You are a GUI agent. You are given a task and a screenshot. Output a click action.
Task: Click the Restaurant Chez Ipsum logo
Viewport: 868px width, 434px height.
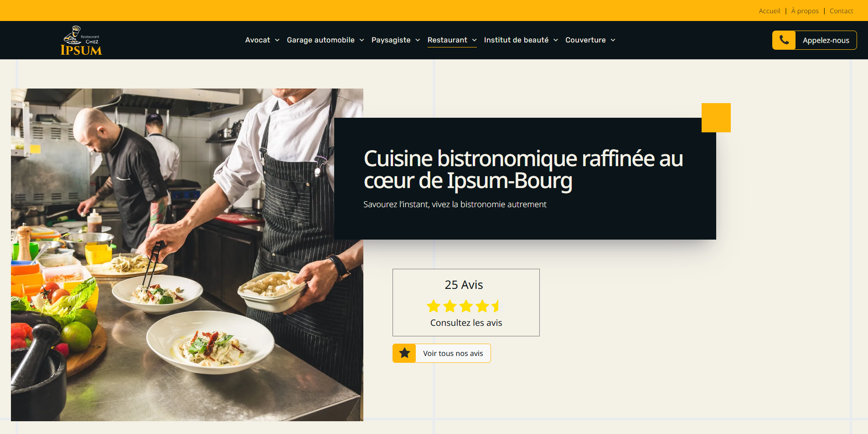pyautogui.click(x=81, y=41)
